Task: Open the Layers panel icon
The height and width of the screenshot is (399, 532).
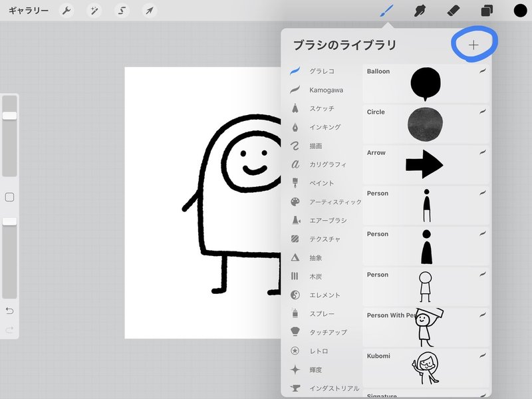Action: (x=487, y=11)
